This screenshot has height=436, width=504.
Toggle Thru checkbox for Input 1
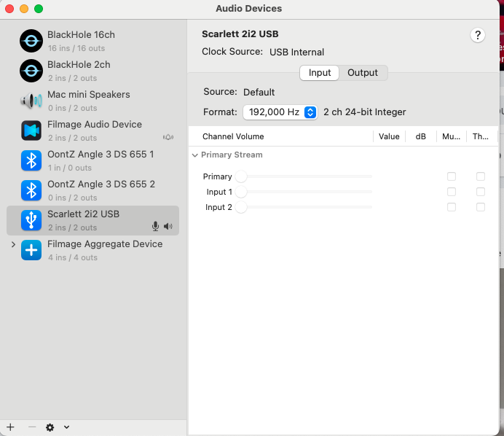[481, 192]
